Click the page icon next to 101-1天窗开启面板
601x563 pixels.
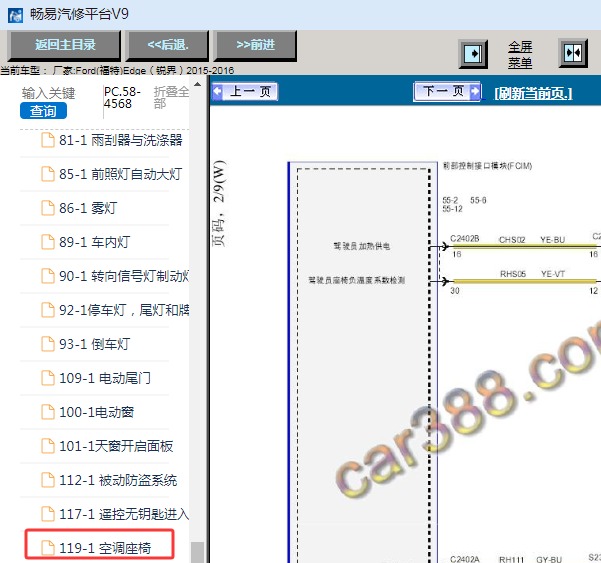[x=48, y=446]
